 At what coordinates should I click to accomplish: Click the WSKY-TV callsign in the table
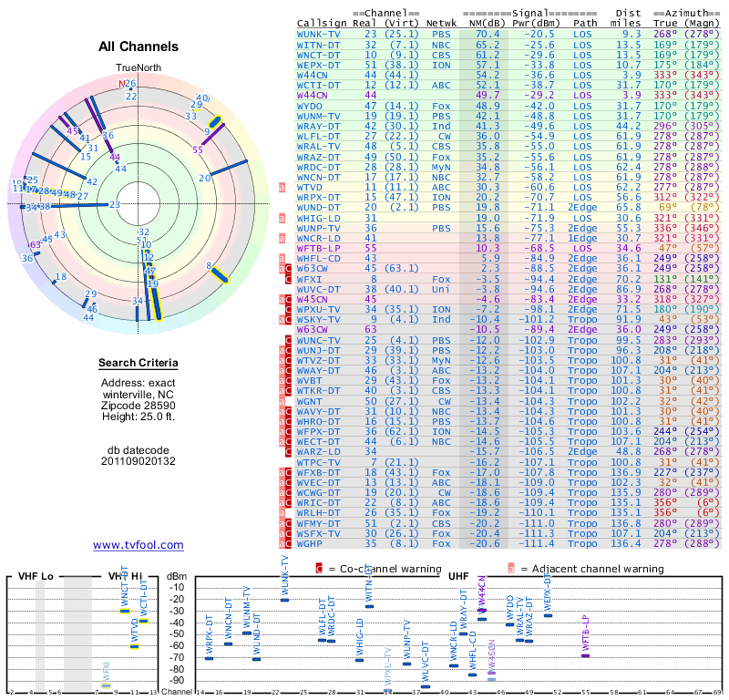coord(318,320)
